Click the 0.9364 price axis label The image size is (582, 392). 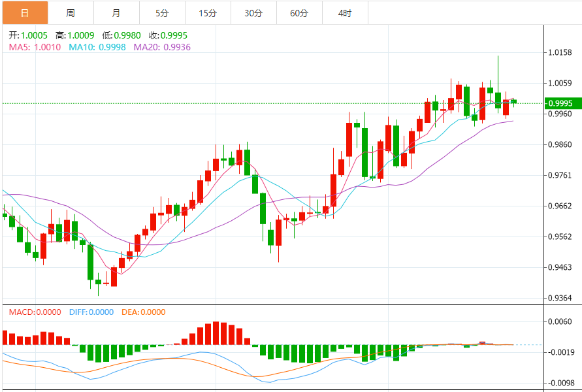(x=560, y=298)
